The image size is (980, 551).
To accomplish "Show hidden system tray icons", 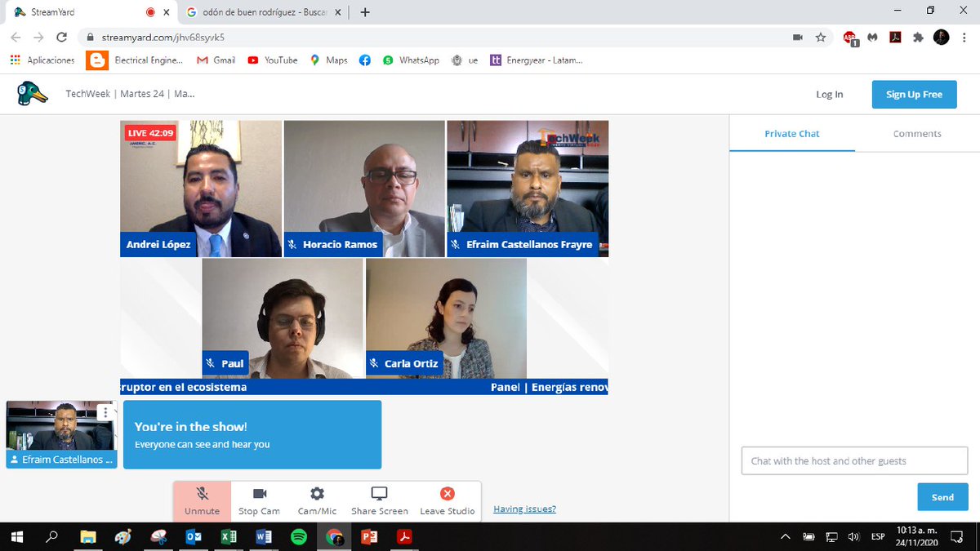I will coord(786,536).
